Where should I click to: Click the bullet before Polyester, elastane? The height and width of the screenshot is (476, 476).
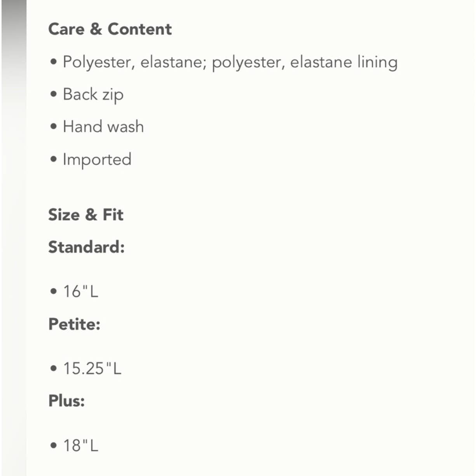54,62
